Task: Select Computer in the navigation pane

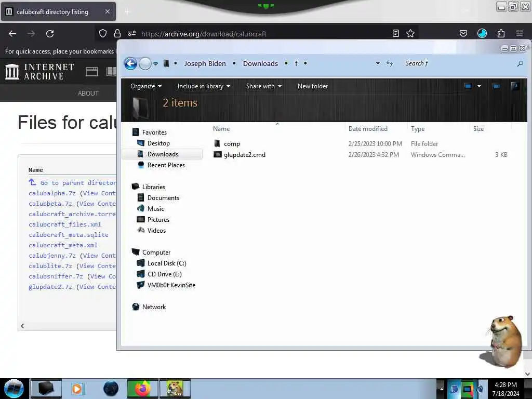Action: [x=156, y=252]
